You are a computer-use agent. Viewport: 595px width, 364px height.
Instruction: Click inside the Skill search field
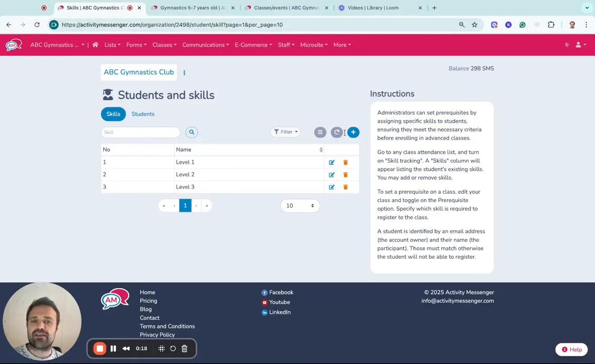tap(140, 132)
